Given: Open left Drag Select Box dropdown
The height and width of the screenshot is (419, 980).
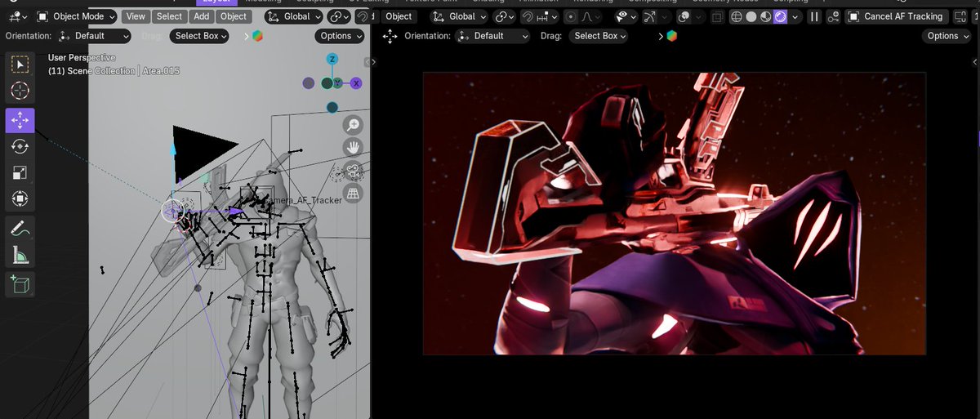Looking at the screenshot, I should pos(199,36).
